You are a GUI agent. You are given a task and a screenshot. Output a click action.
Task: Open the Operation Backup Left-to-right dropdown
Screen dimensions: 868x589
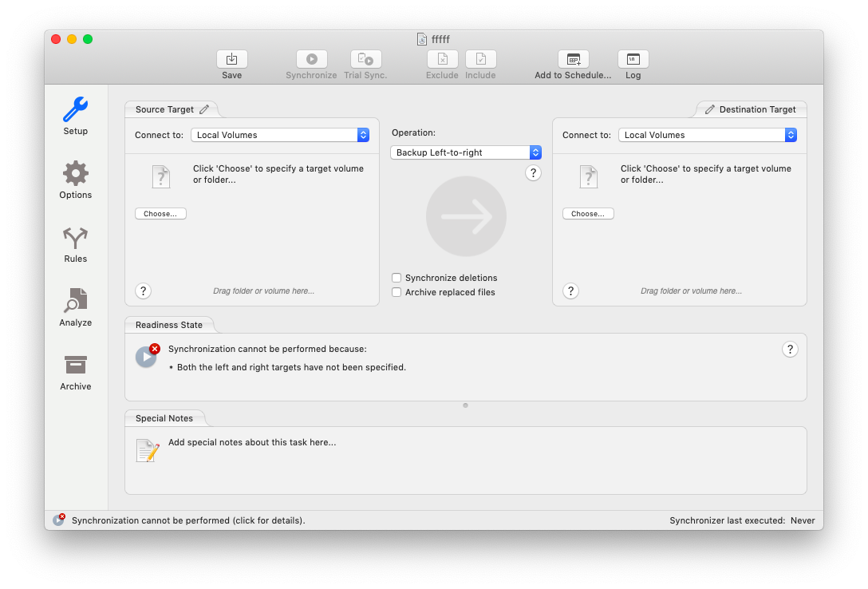tap(466, 152)
